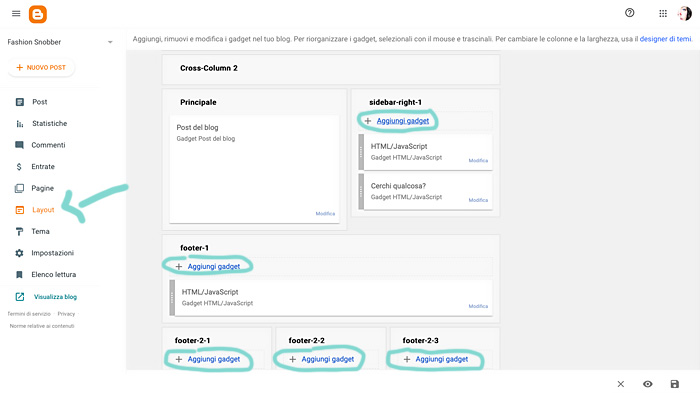Edit Cerchi qualcosa? gadget via Modifica
Image resolution: width=700 pixels, height=393 pixels.
pyautogui.click(x=478, y=200)
